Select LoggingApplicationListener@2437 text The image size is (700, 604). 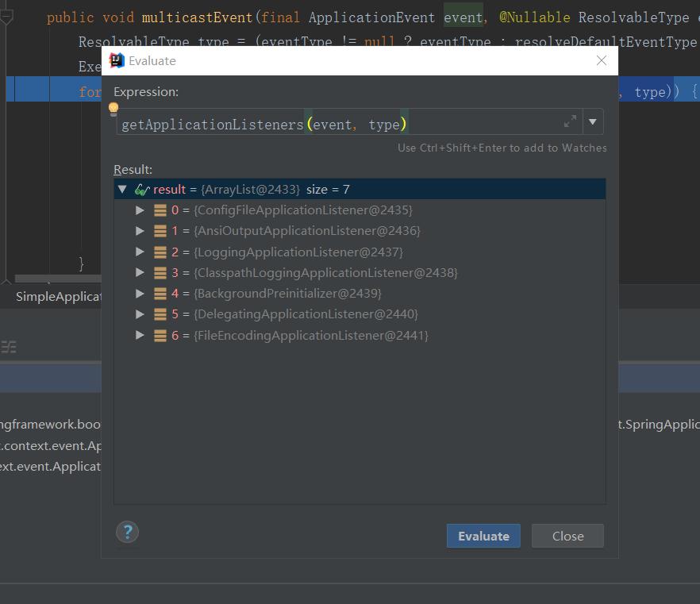coord(298,252)
